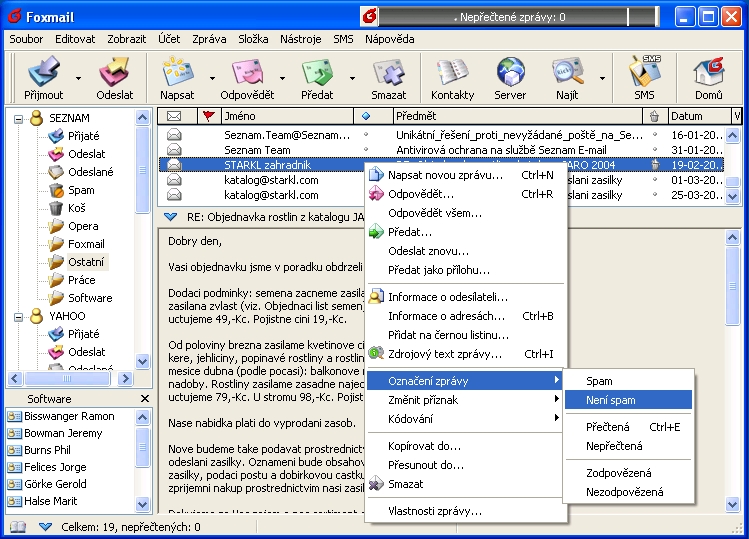Open the Najít dropdown arrow
749x539 pixels.
coord(602,78)
